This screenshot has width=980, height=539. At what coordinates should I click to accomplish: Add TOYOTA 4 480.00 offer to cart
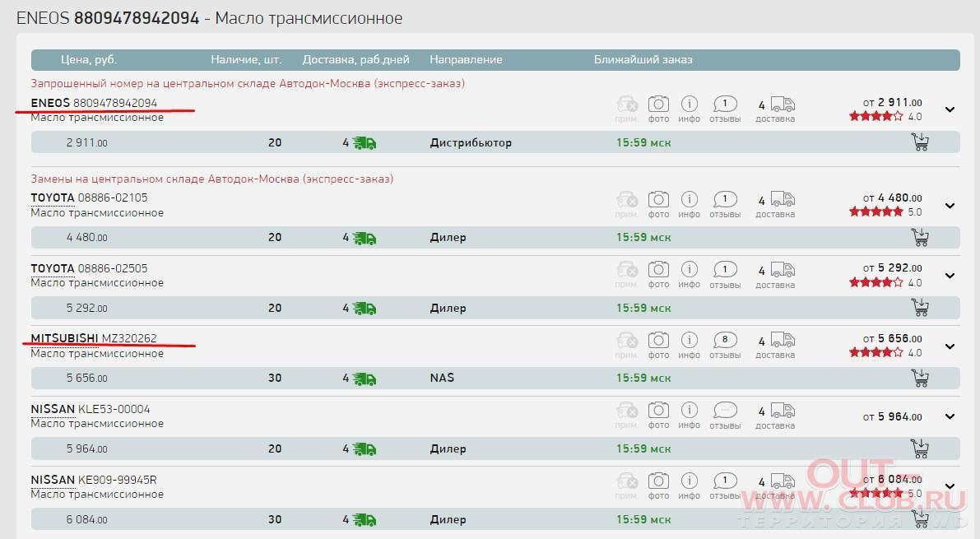tap(920, 237)
